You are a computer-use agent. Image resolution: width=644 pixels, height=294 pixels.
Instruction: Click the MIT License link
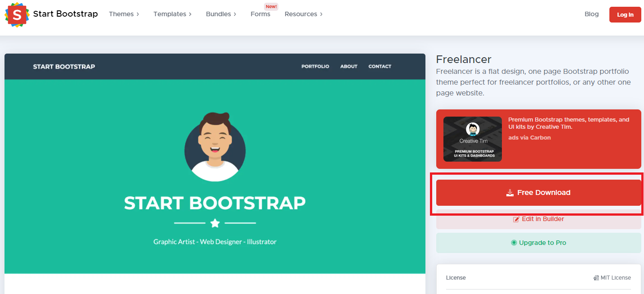(612, 278)
